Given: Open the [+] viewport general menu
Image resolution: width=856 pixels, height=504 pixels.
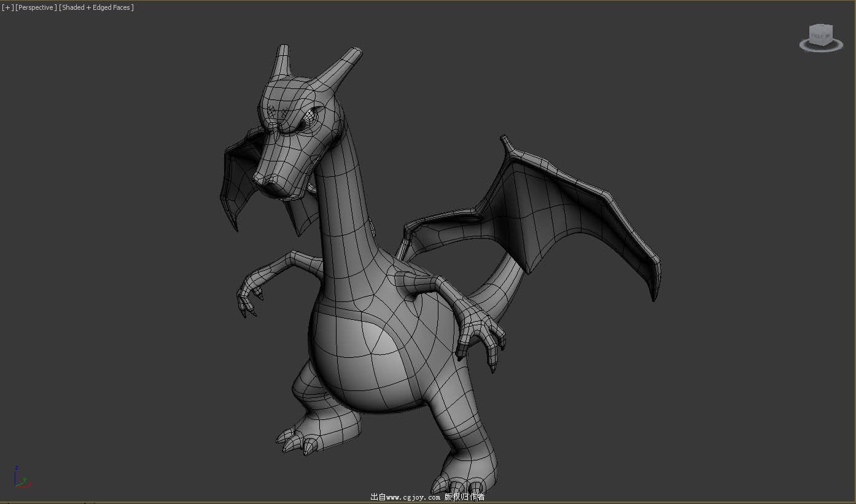Looking at the screenshot, I should [x=7, y=7].
